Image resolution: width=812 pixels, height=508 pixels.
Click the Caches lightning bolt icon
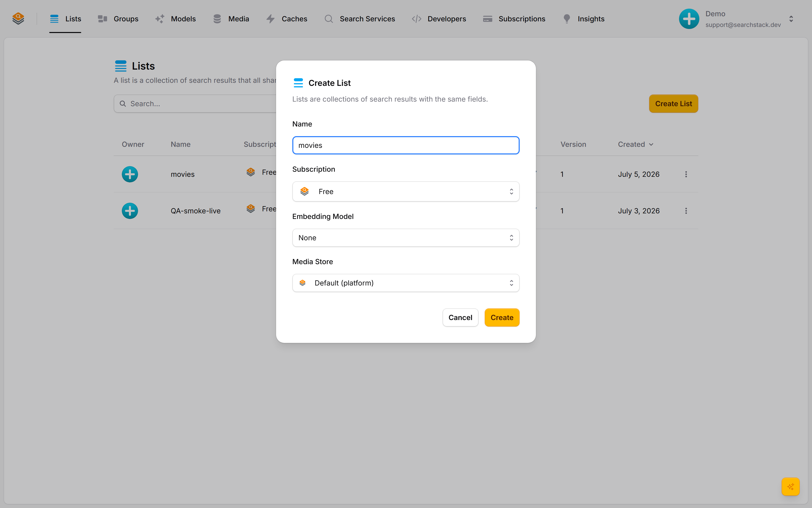pyautogui.click(x=270, y=19)
